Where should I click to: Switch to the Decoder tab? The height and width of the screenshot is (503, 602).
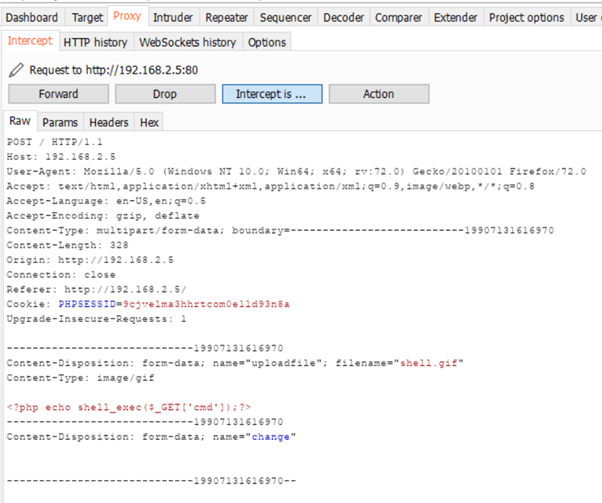[x=344, y=18]
